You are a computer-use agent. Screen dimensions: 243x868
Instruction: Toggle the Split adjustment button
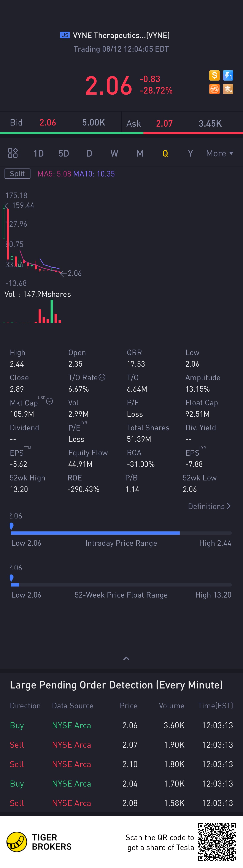(17, 173)
